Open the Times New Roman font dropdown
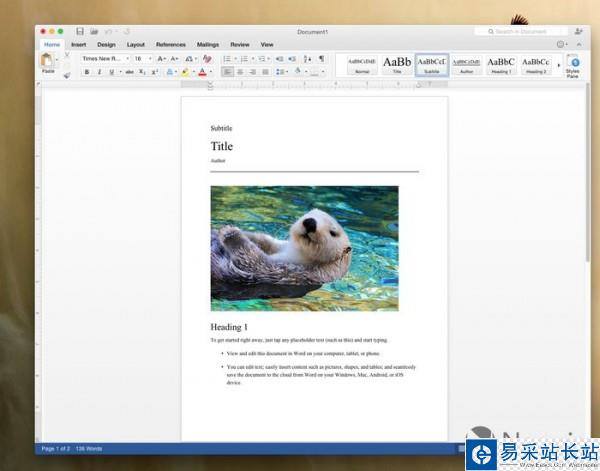The image size is (600, 471). [x=104, y=59]
